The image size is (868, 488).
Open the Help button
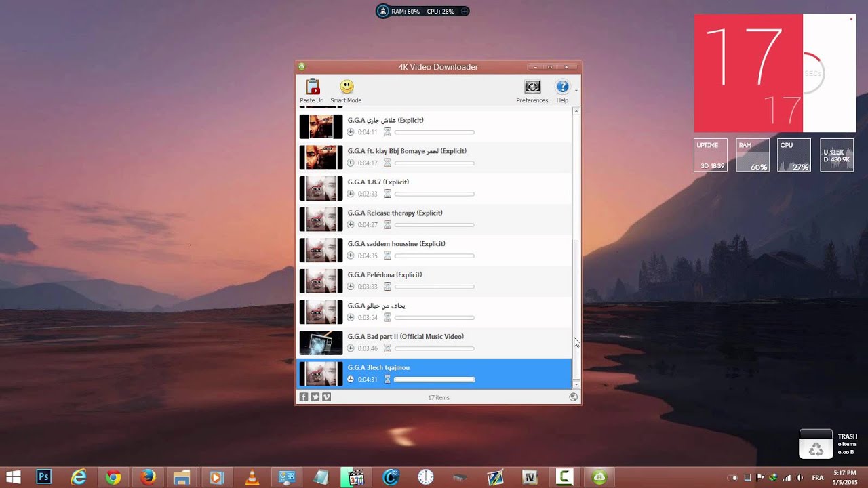(562, 91)
